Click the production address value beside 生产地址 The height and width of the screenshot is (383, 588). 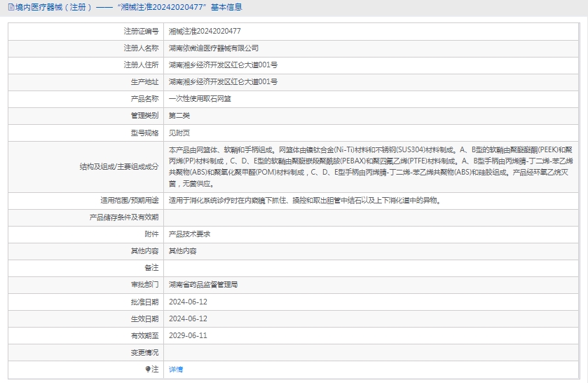[x=223, y=82]
